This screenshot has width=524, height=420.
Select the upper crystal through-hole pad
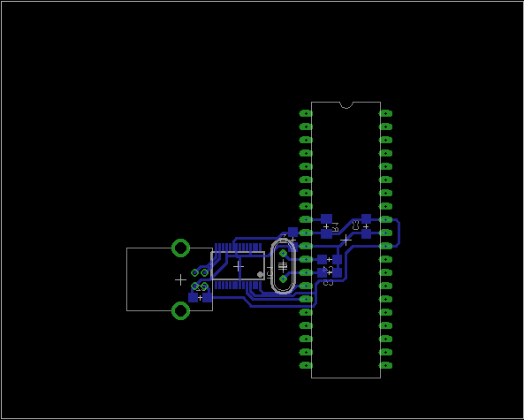(x=283, y=253)
